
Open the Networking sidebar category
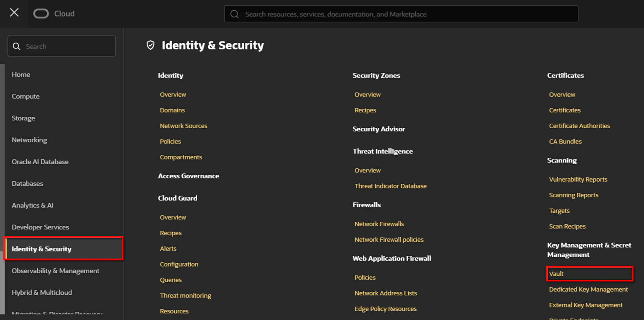click(29, 140)
